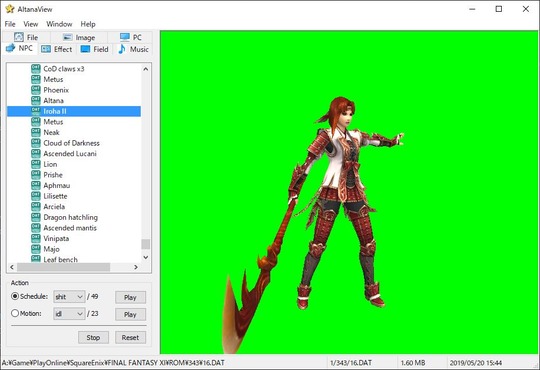Switch to the File tab
This screenshot has height=370, width=540.
tap(26, 37)
